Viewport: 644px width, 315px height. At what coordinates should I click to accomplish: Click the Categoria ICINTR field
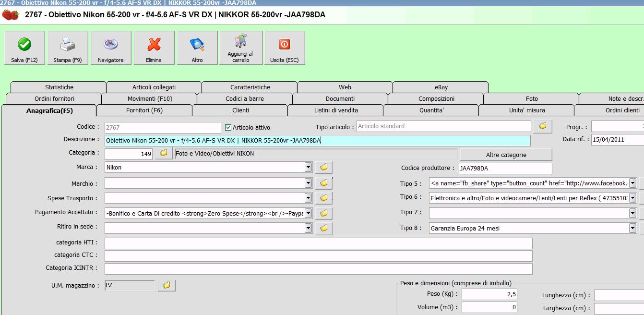pos(319,268)
